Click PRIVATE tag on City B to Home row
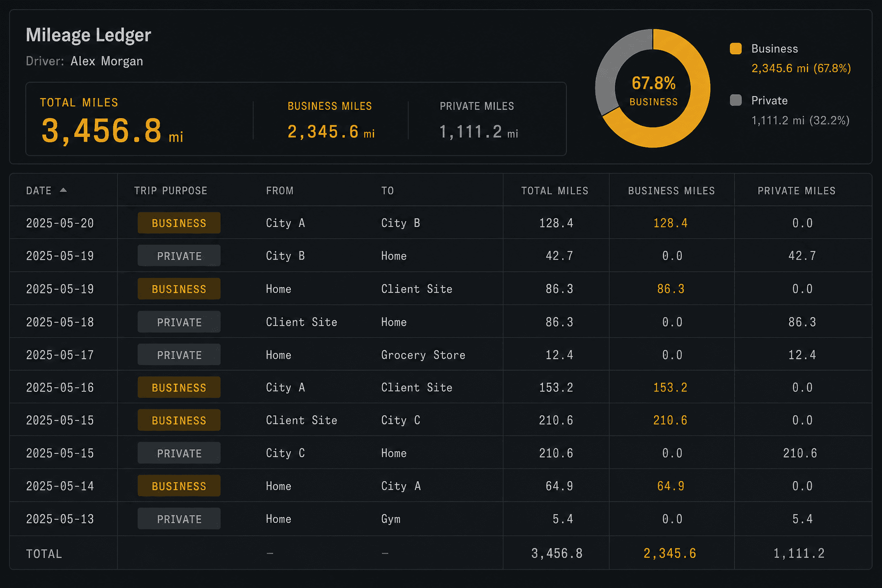The width and height of the screenshot is (882, 588). pos(179,256)
